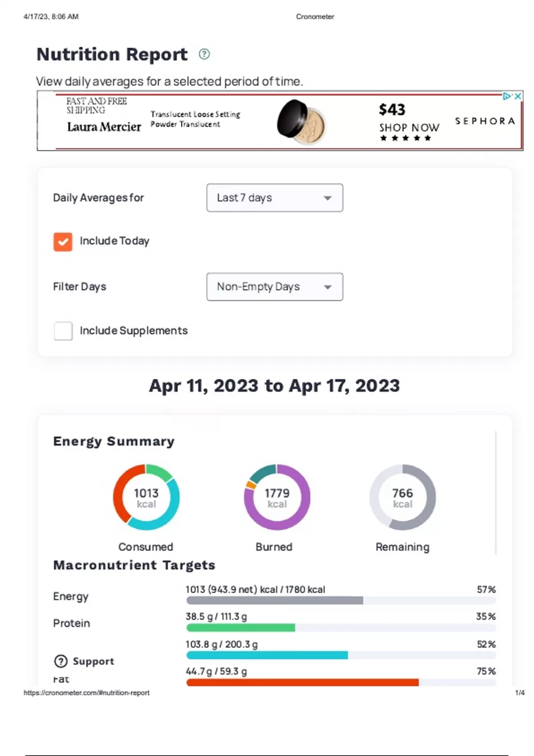Click the Laura Mercier brand text

[x=104, y=127]
